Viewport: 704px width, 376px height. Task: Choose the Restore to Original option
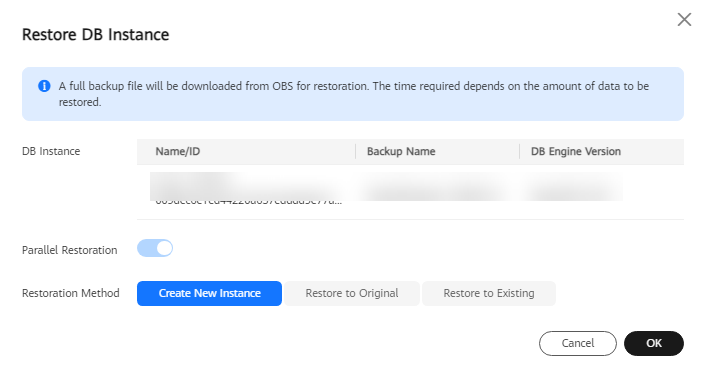pos(352,293)
